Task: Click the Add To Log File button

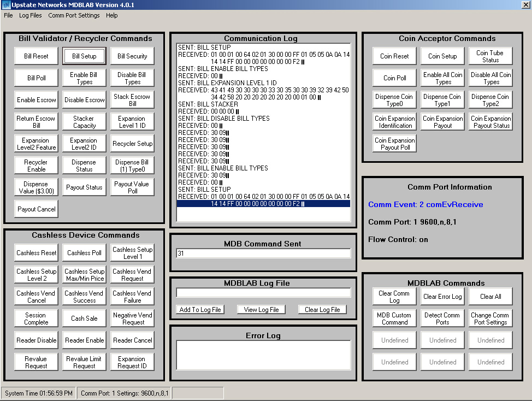Action: [x=200, y=309]
